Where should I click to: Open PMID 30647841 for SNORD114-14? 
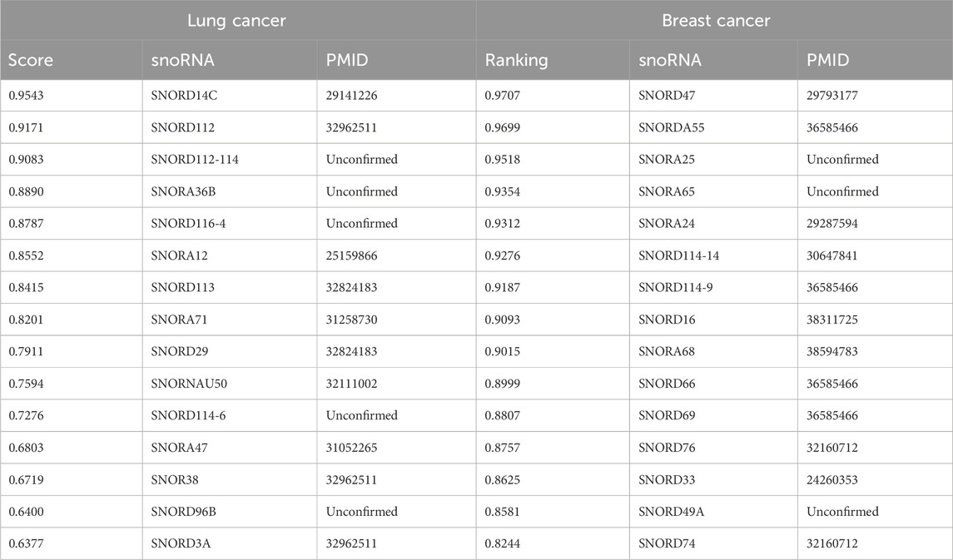click(833, 255)
